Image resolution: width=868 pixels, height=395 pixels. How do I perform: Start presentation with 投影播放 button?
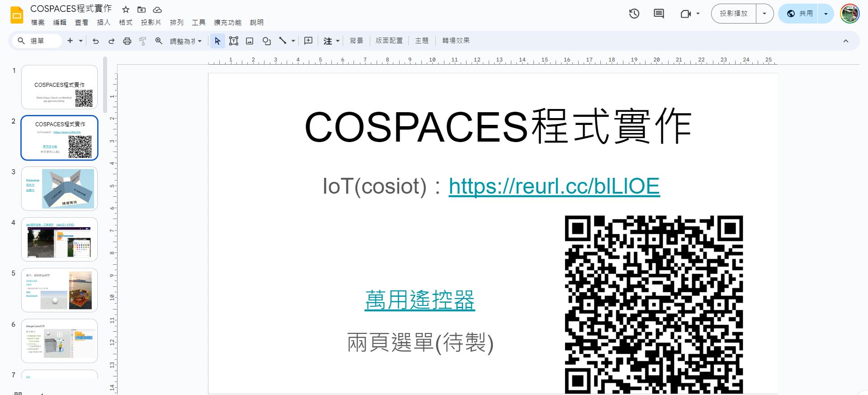[x=734, y=14]
